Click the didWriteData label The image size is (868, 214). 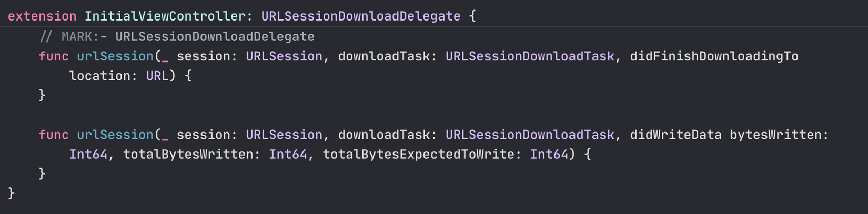coord(675,135)
